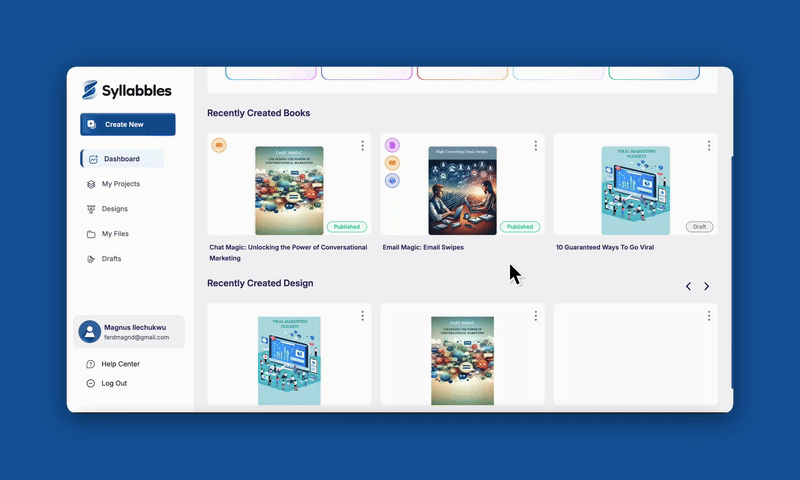Click the Draft badge on Viral book
This screenshot has height=480, width=800.
(699, 227)
